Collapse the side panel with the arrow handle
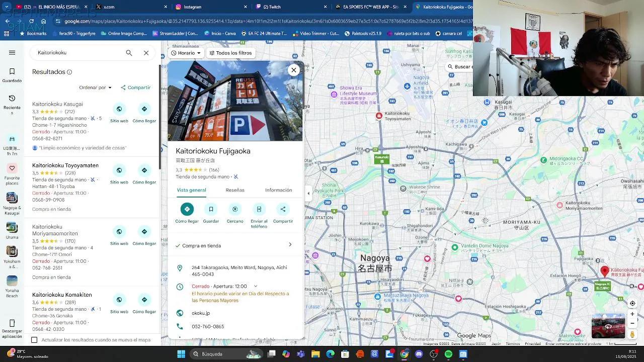The image size is (644, 362). [x=308, y=194]
